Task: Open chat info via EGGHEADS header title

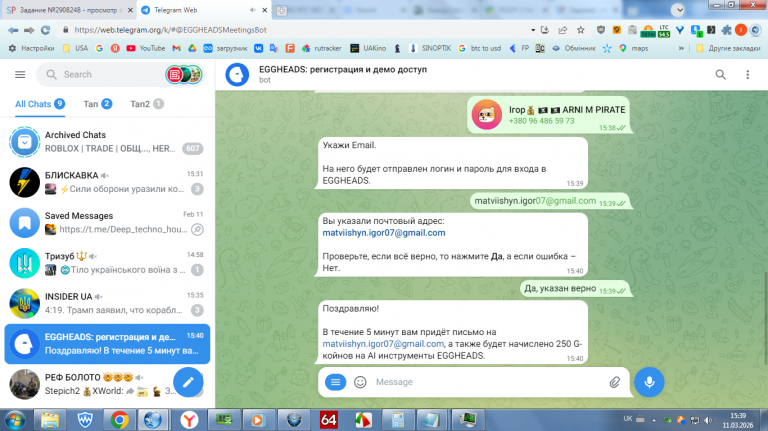Action: (343, 70)
